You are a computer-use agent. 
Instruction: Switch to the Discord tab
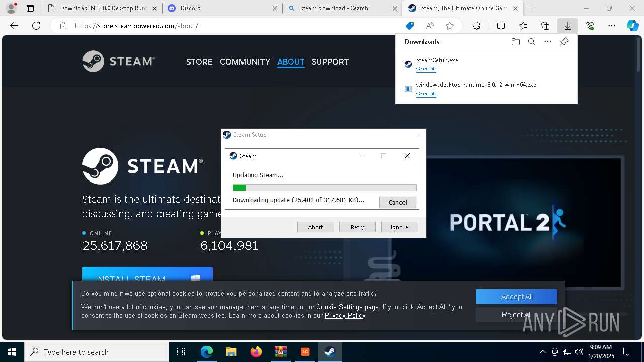pyautogui.click(x=222, y=8)
